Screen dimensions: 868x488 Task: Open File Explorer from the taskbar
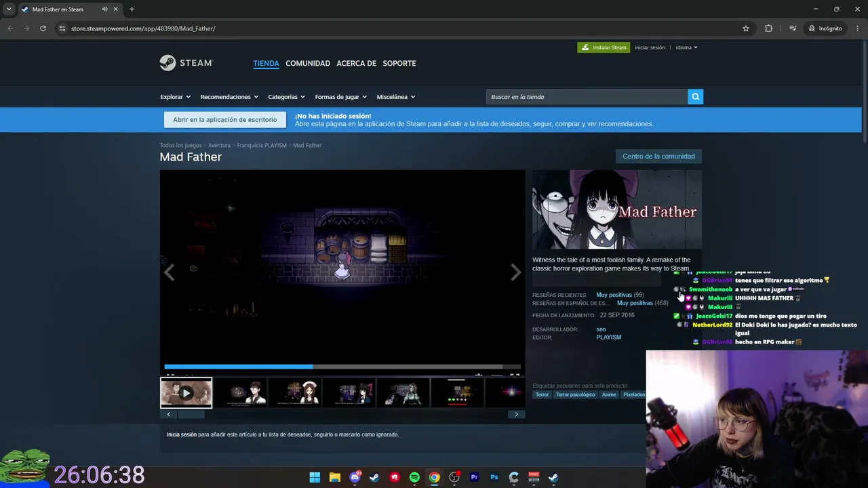pyautogui.click(x=334, y=477)
